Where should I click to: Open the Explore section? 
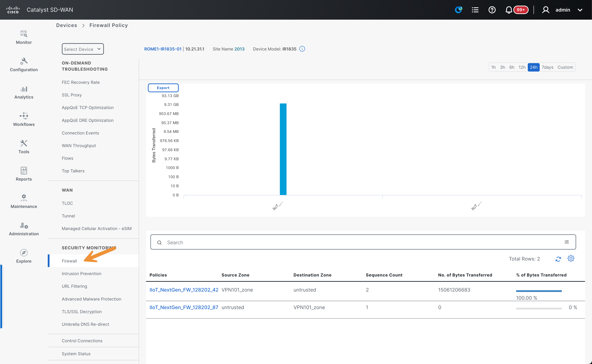pos(24,256)
